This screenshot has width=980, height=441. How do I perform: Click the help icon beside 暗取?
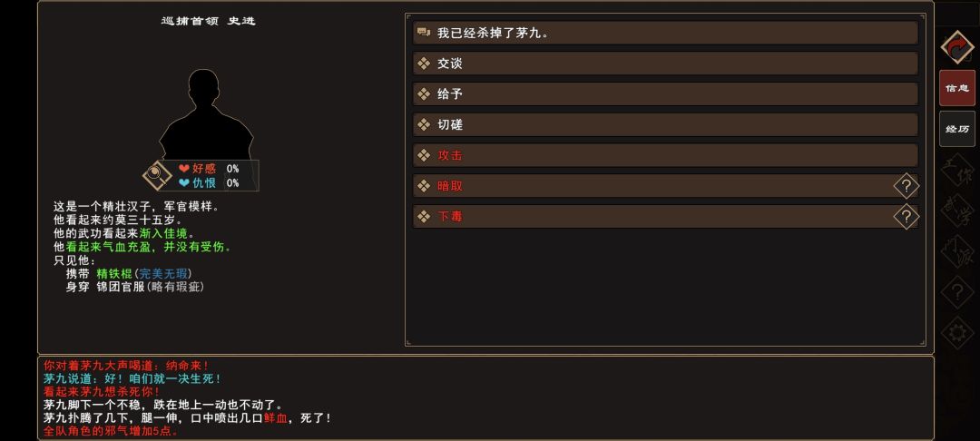point(906,186)
